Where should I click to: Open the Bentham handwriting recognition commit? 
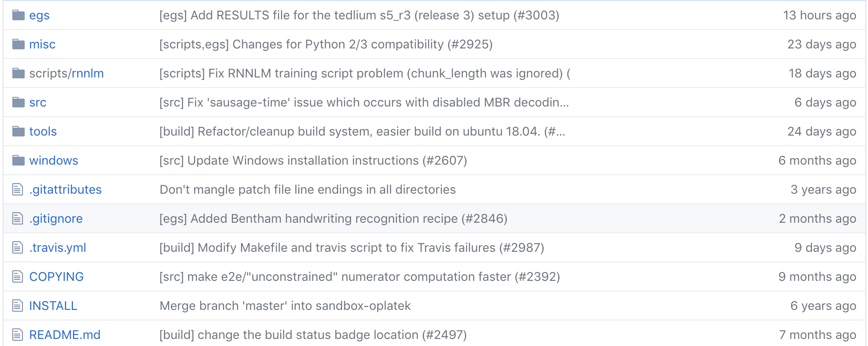(333, 219)
